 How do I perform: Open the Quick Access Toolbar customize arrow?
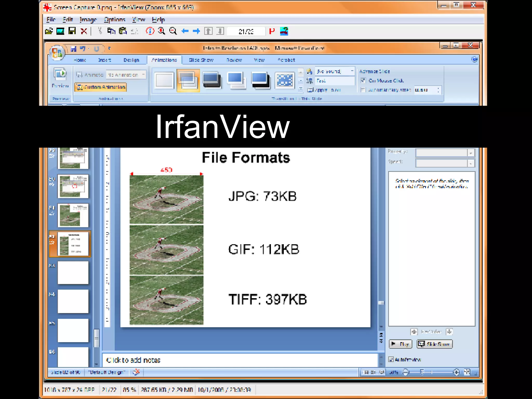tap(109, 48)
